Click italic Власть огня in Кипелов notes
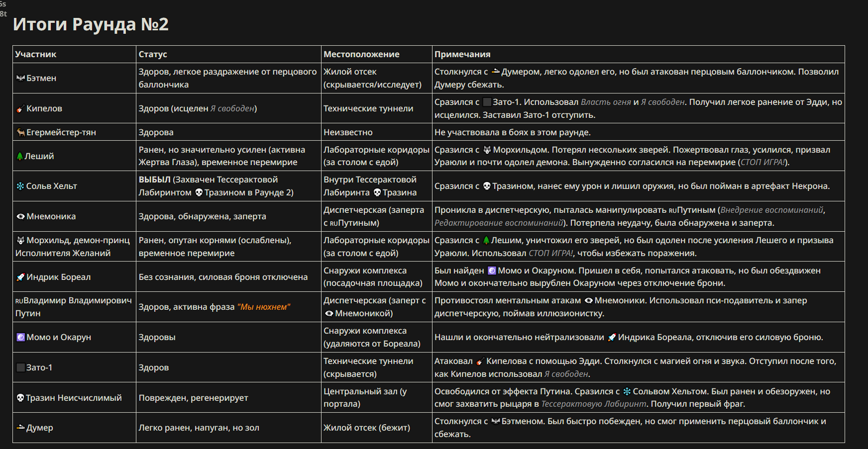868x449 pixels. (606, 102)
